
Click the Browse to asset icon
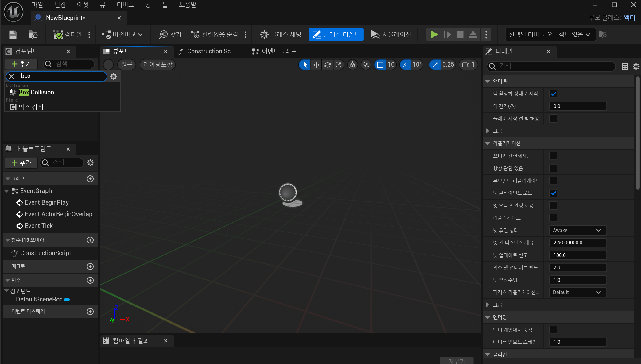pos(33,35)
